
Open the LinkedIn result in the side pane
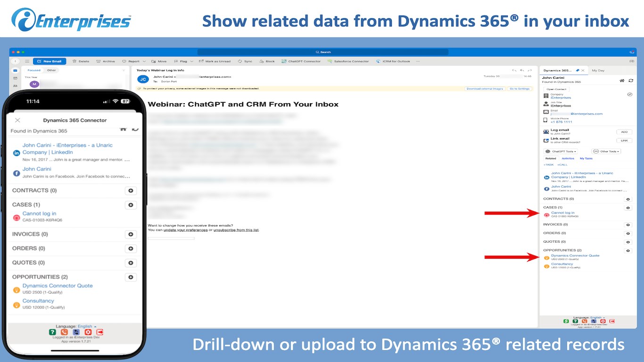pos(582,175)
